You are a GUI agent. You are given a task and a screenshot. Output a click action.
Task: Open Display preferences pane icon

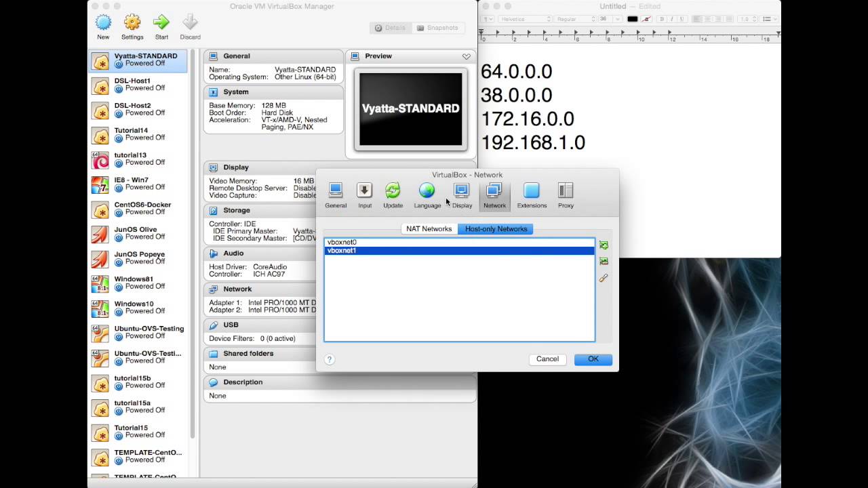(462, 190)
